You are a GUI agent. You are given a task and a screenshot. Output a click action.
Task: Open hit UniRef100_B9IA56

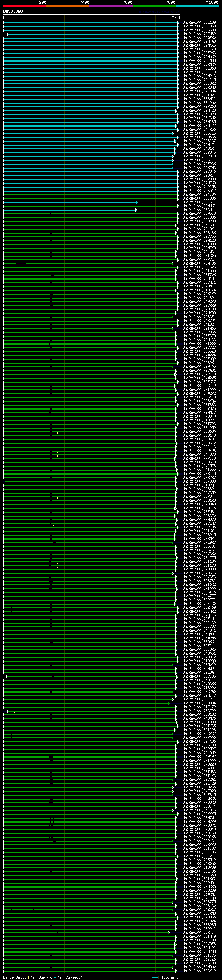(x=199, y=328)
